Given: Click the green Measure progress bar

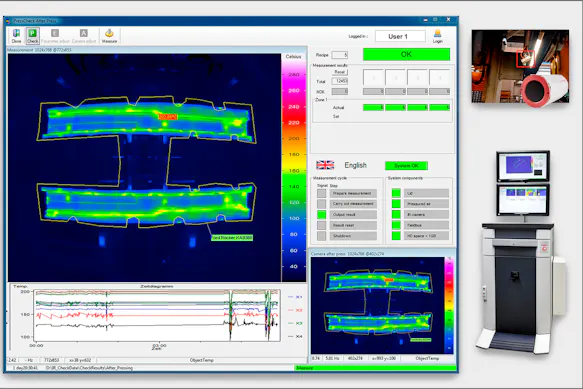Looking at the screenshot, I should click(x=376, y=368).
